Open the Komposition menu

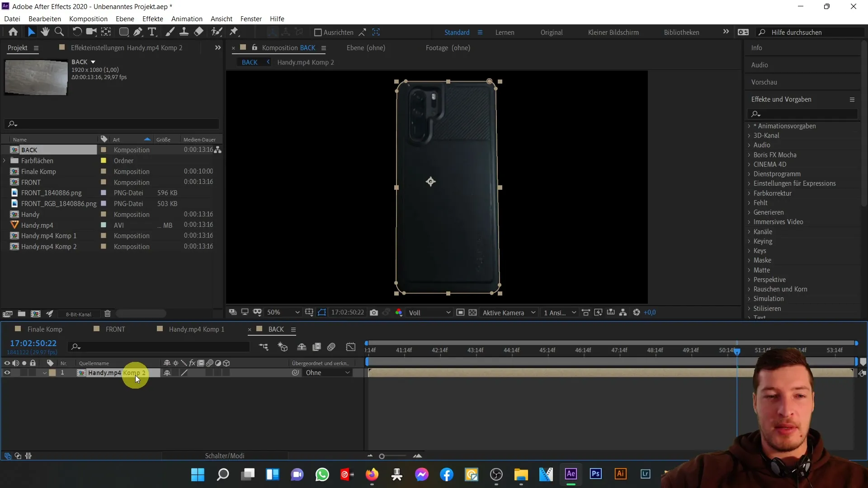pos(88,19)
